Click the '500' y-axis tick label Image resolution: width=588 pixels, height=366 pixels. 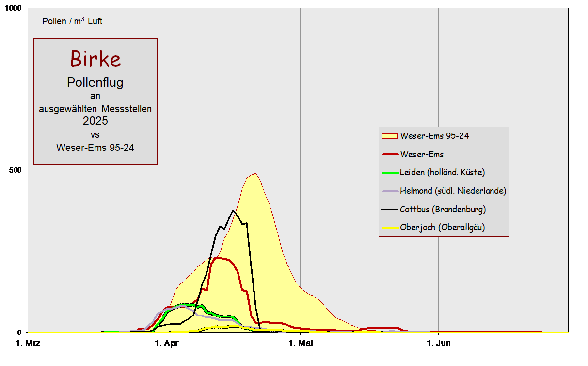(16, 170)
